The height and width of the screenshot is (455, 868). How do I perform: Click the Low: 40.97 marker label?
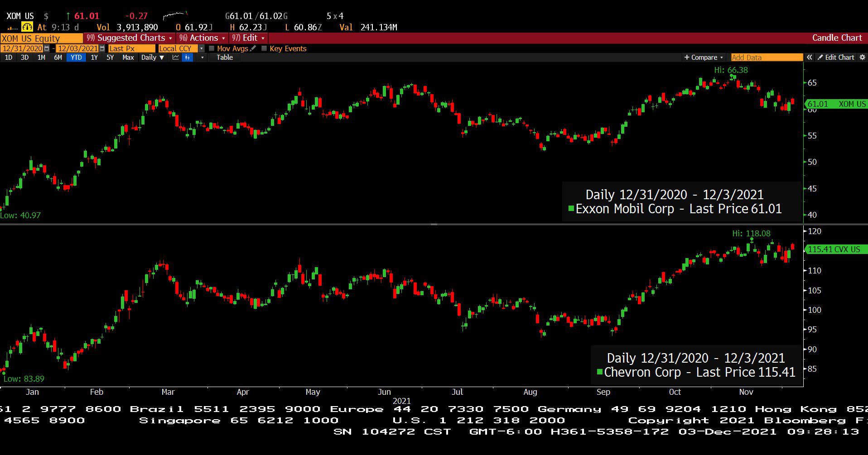(x=20, y=216)
